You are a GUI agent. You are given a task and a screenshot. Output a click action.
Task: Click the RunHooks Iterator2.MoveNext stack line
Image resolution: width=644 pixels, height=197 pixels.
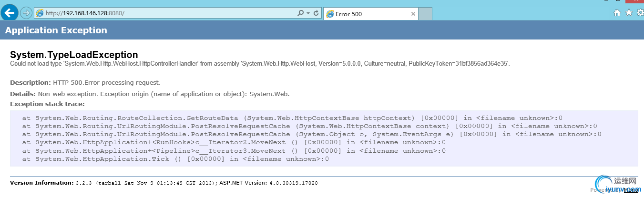coord(234,142)
